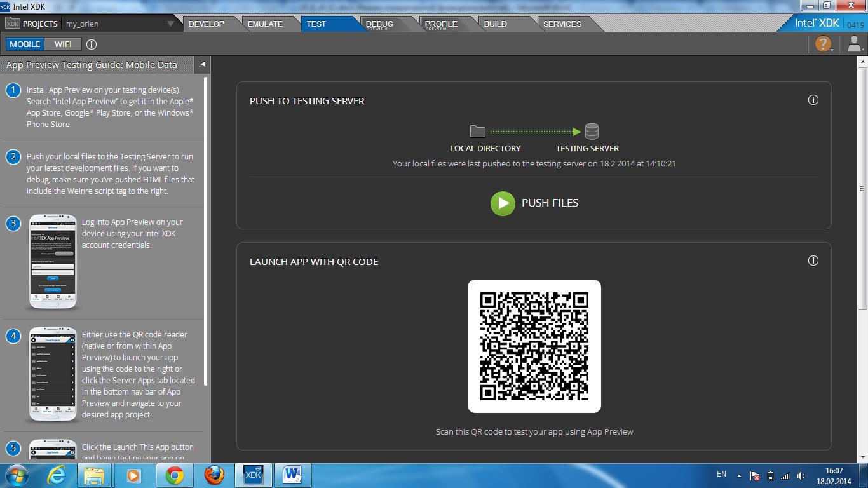868x488 pixels.
Task: Switch to the BUILD tab
Action: 496,24
